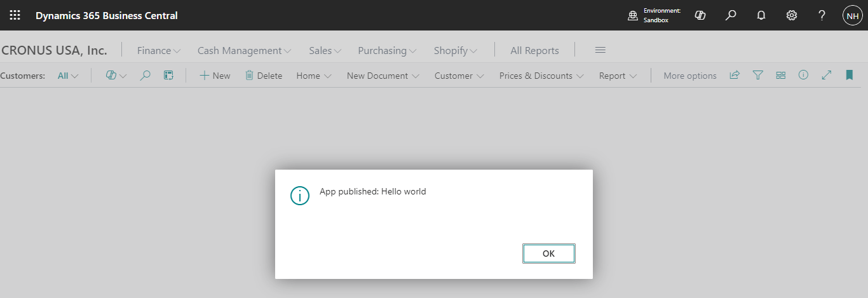The width and height of the screenshot is (868, 298).
Task: Expand the Sales menu
Action: click(x=325, y=50)
